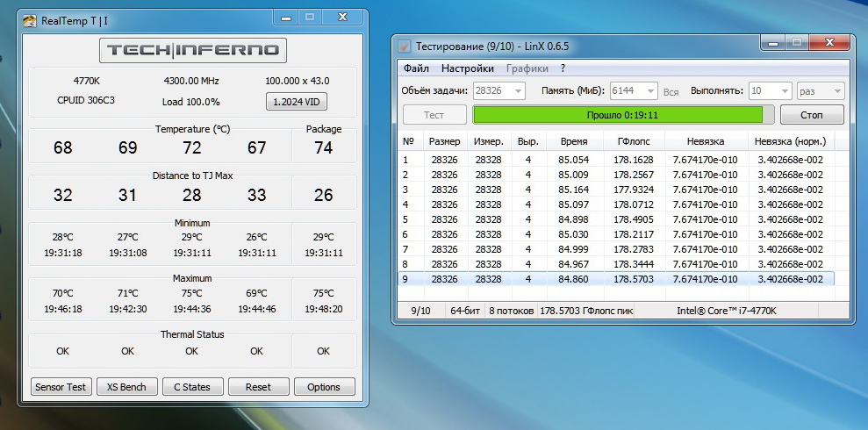Select result row with 178.4905 GFlops

[615, 219]
